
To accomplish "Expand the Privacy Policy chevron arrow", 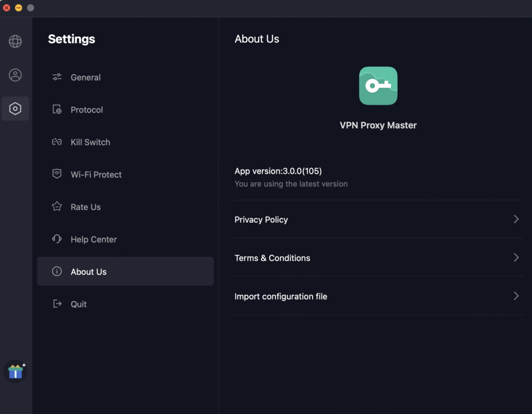I will point(516,219).
